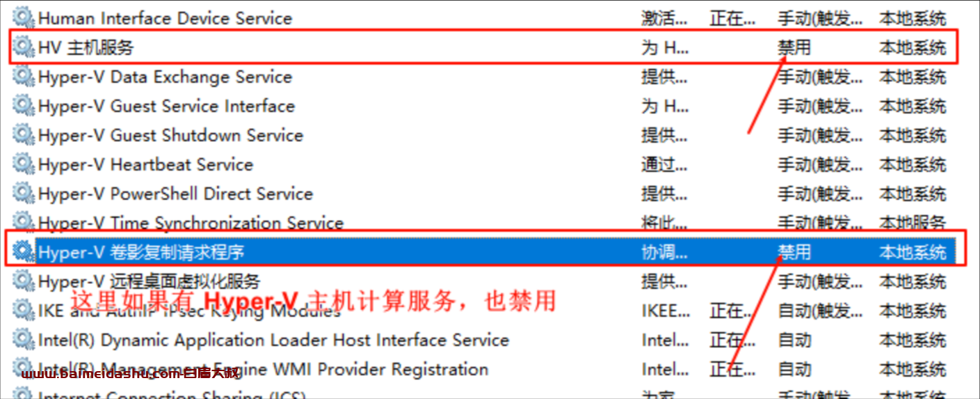The image size is (980, 399).
Task: Click the gear icon for Human Interface Device Service
Action: click(x=24, y=17)
